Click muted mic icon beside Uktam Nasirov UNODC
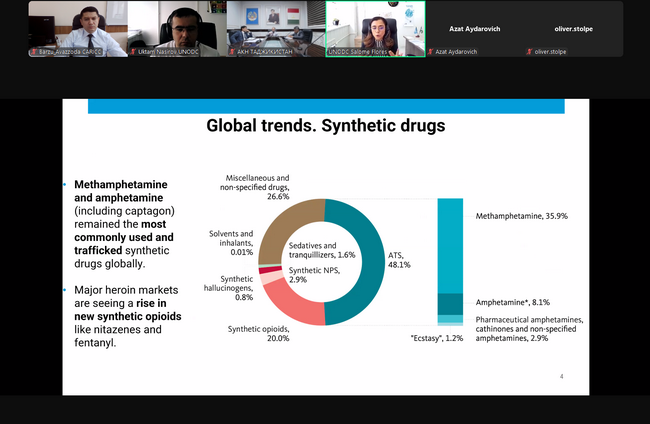The height and width of the screenshot is (424, 650). coord(133,51)
